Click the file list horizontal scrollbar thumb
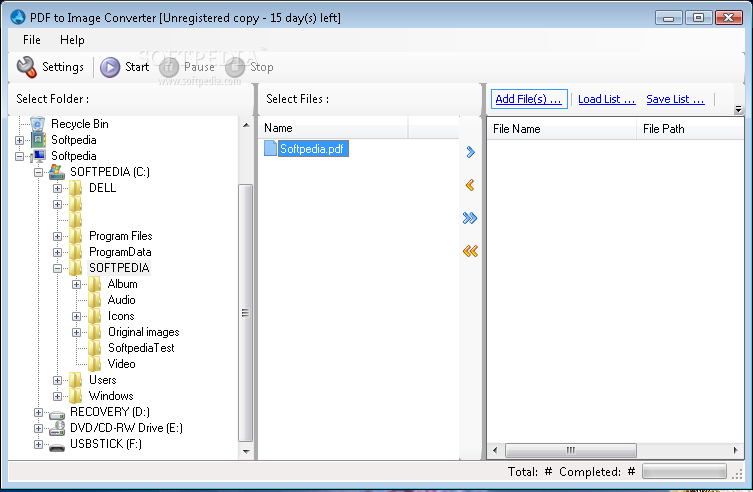 point(571,450)
